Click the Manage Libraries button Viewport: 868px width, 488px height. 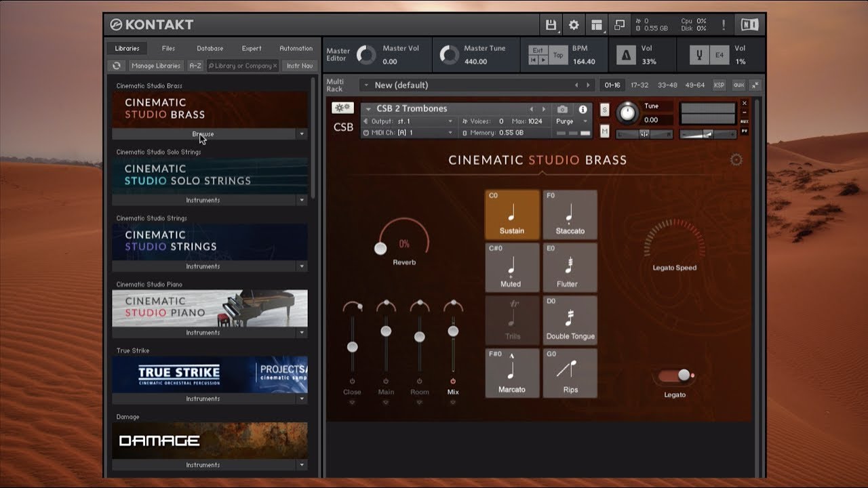156,66
